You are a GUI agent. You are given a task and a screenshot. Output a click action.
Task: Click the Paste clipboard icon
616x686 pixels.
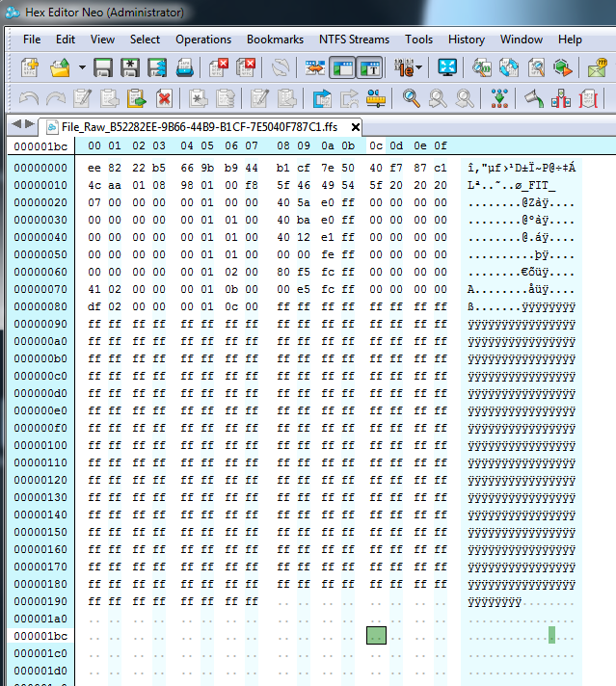pyautogui.click(x=136, y=98)
